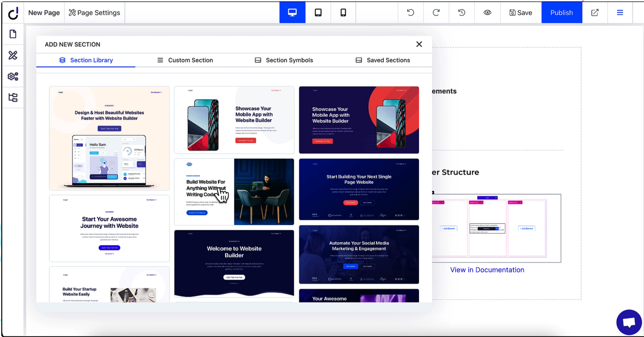Undo the last action
Viewport: 644px width, 337px height.
coord(411,13)
